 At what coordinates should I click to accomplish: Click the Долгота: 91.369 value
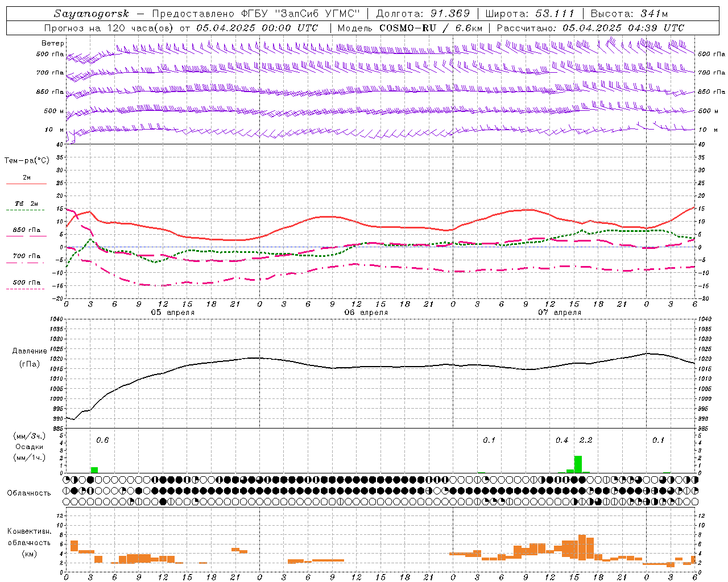423,14
